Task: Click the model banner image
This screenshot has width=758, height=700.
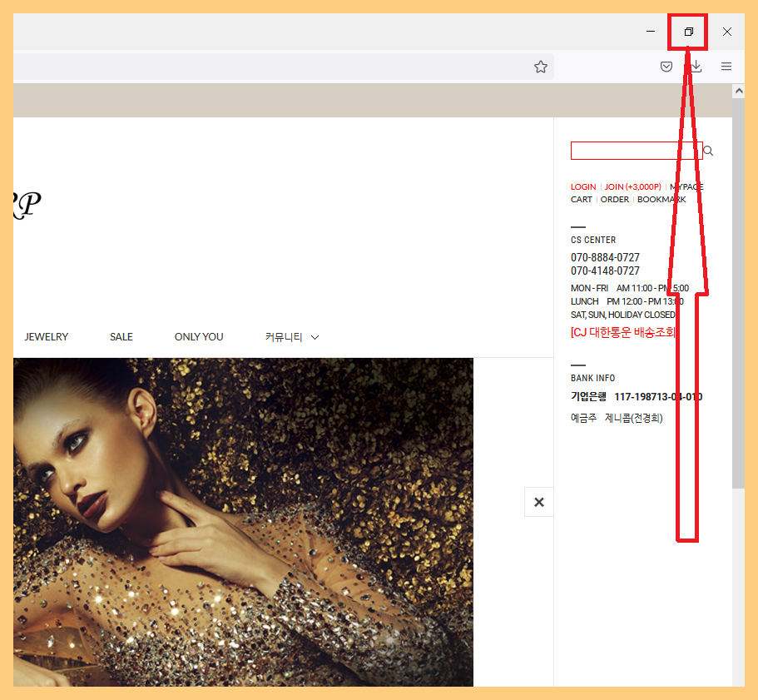Action: coord(243,522)
